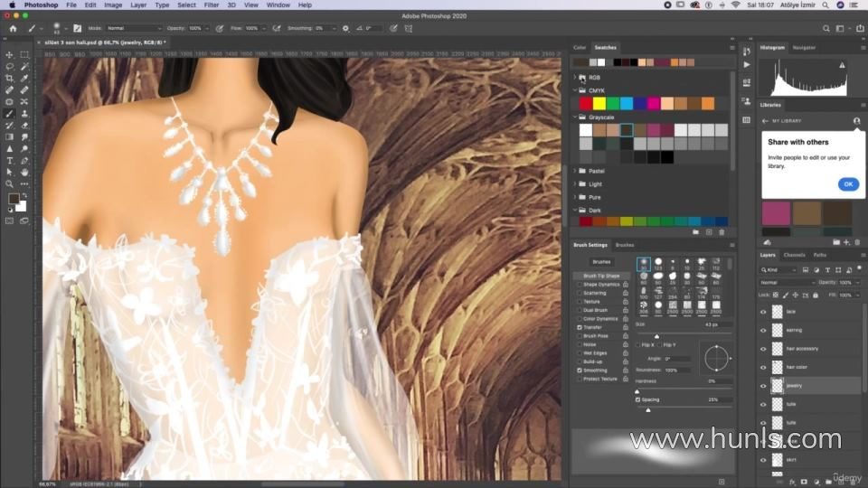Switch to the Channels tab
Image resolution: width=868 pixels, height=488 pixels.
[x=794, y=255]
